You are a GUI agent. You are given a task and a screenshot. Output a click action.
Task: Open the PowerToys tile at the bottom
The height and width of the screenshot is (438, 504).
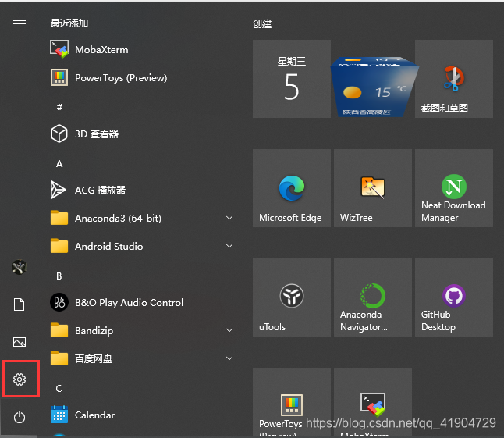pyautogui.click(x=292, y=402)
